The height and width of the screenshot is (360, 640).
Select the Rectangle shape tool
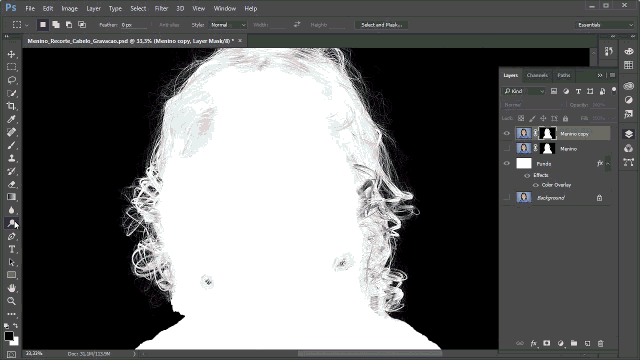(11, 275)
